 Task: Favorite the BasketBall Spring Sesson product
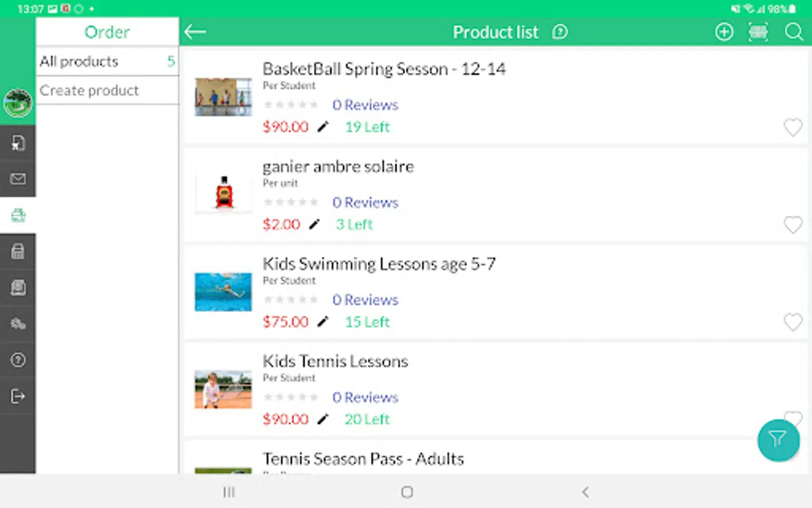coord(793,128)
